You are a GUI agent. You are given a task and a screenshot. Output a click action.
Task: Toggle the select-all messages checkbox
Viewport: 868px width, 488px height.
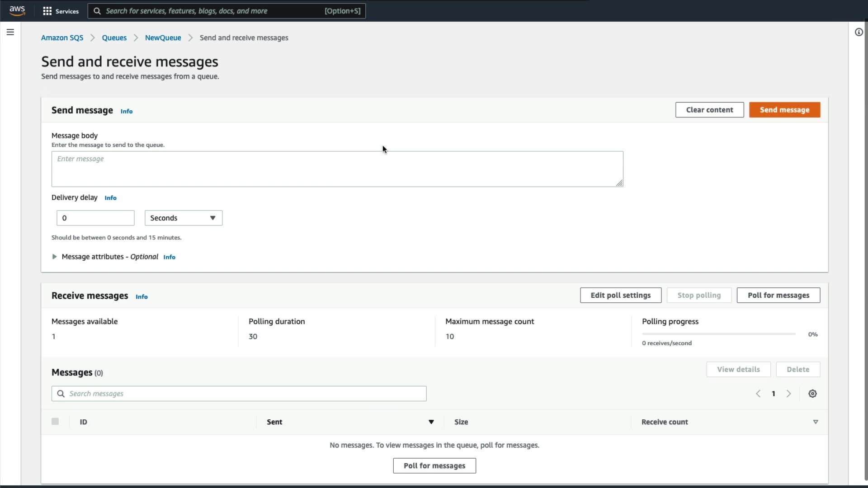pos(55,422)
